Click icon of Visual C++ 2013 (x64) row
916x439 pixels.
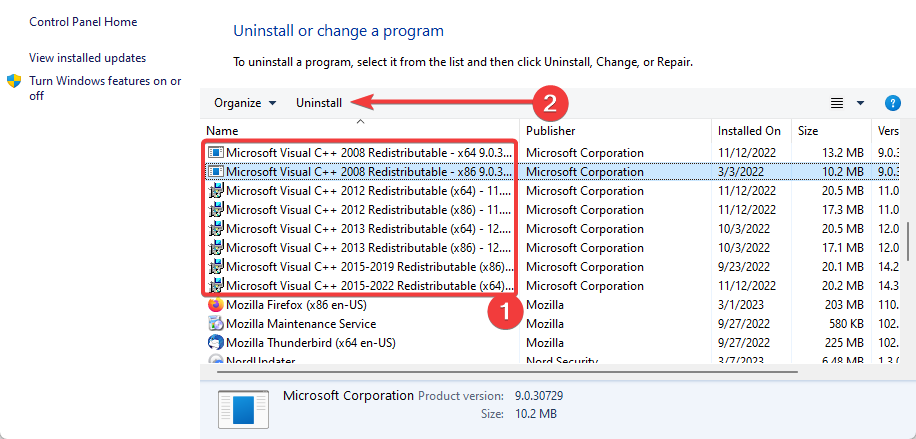(x=216, y=229)
